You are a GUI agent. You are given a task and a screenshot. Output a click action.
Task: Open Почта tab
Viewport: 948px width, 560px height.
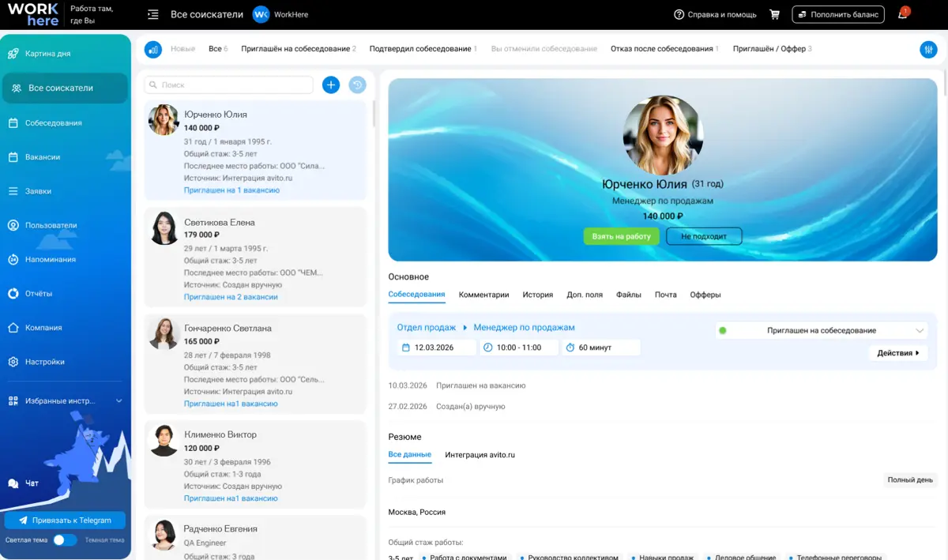(666, 295)
